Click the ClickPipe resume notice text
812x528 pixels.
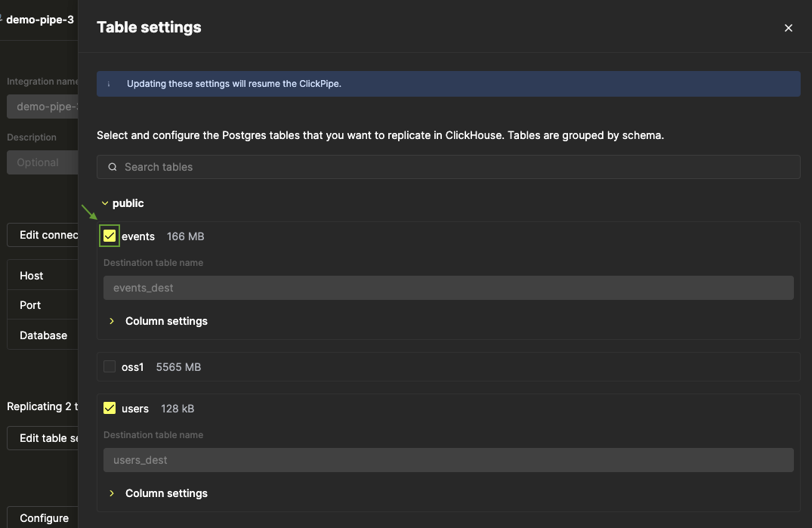(234, 84)
